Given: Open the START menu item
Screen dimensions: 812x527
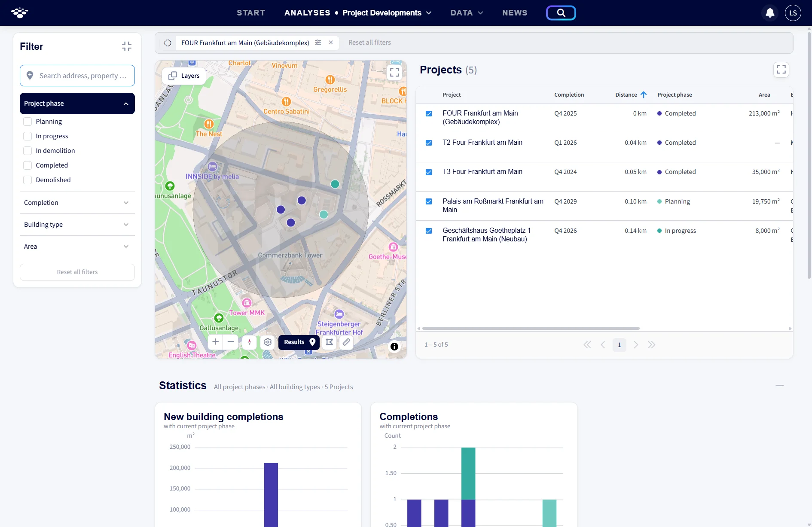Looking at the screenshot, I should coord(251,13).
